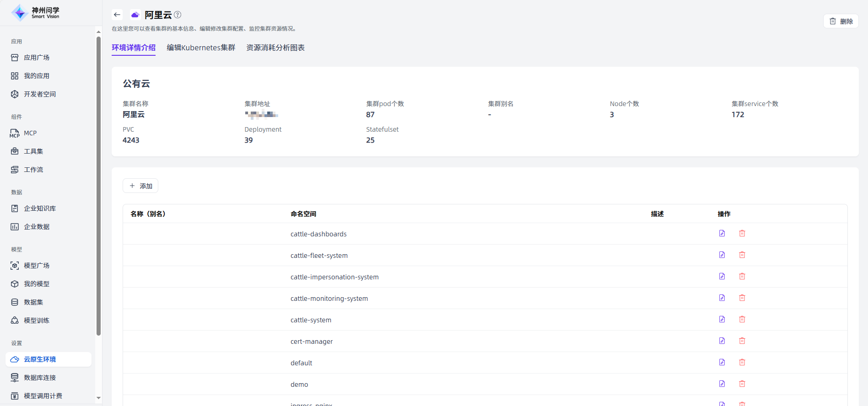Edit the cert-manager namespace row

click(722, 341)
